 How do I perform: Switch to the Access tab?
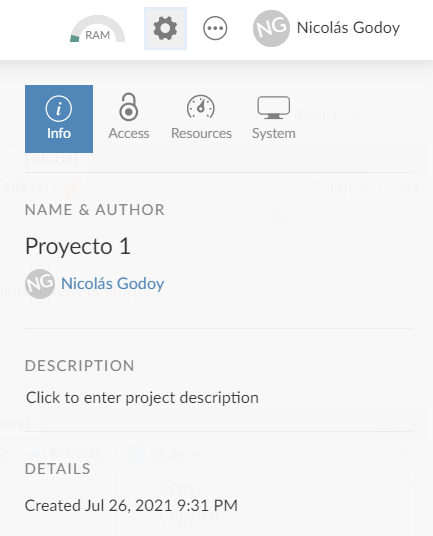click(129, 119)
